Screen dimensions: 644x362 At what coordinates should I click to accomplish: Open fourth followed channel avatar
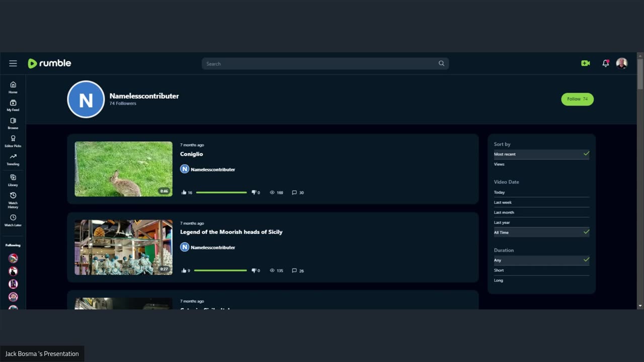pos(13,297)
